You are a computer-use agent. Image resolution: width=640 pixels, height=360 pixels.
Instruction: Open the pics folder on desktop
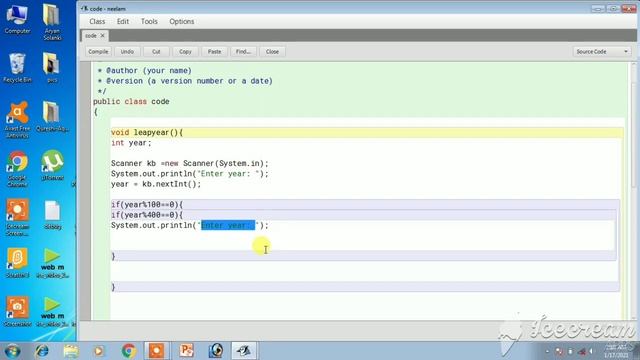click(x=52, y=67)
